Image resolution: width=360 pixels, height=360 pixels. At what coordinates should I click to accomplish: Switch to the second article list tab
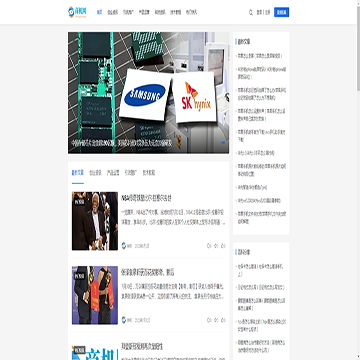pos(95,173)
